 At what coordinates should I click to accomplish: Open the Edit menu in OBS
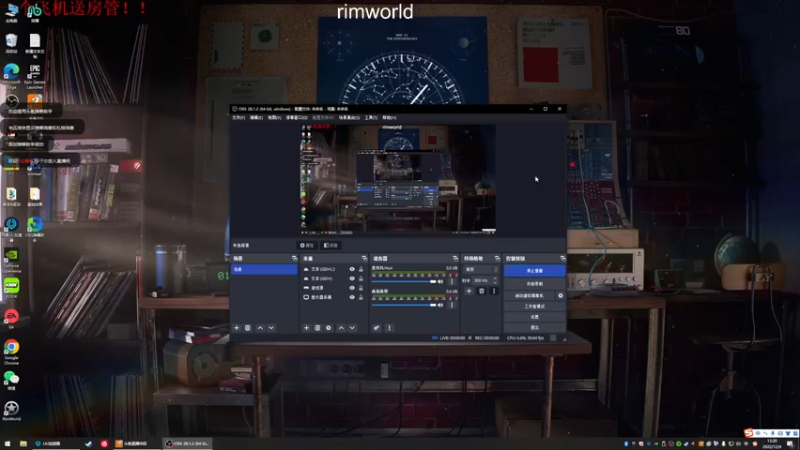point(256,117)
